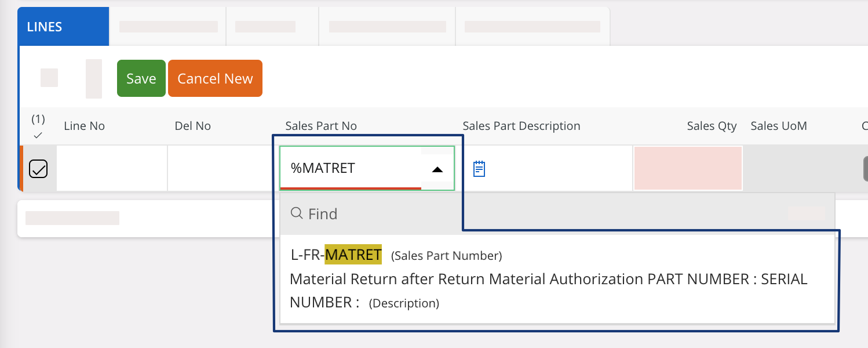Collapse the Sales Part No dropdown arrow
The height and width of the screenshot is (348, 868).
click(x=437, y=169)
